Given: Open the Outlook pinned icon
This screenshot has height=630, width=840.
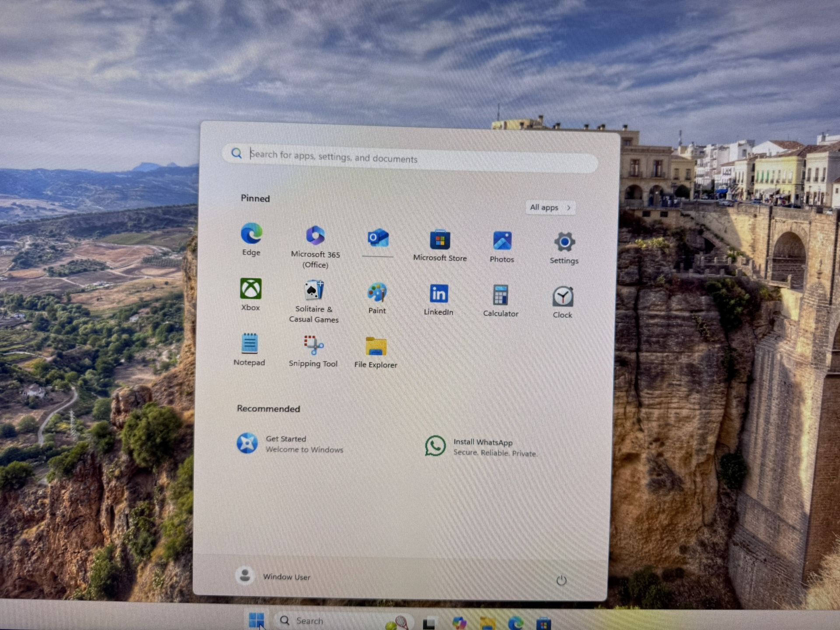Looking at the screenshot, I should tap(378, 238).
